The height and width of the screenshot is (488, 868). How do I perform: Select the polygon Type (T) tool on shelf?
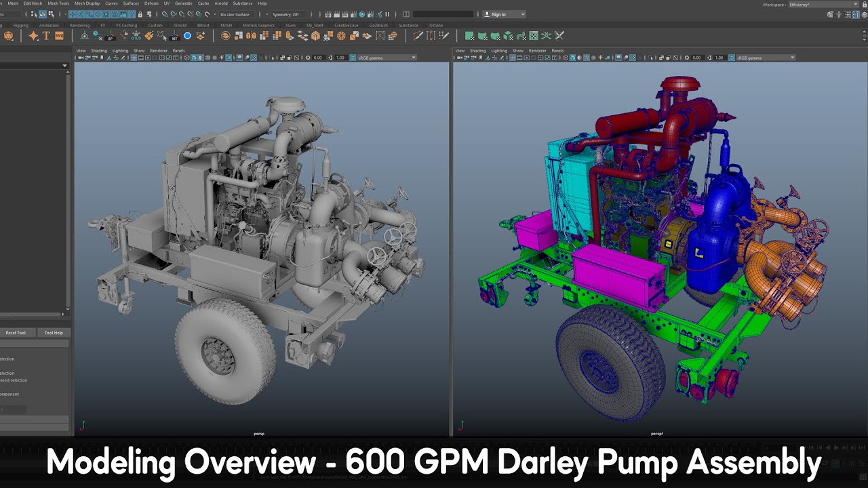(x=46, y=36)
